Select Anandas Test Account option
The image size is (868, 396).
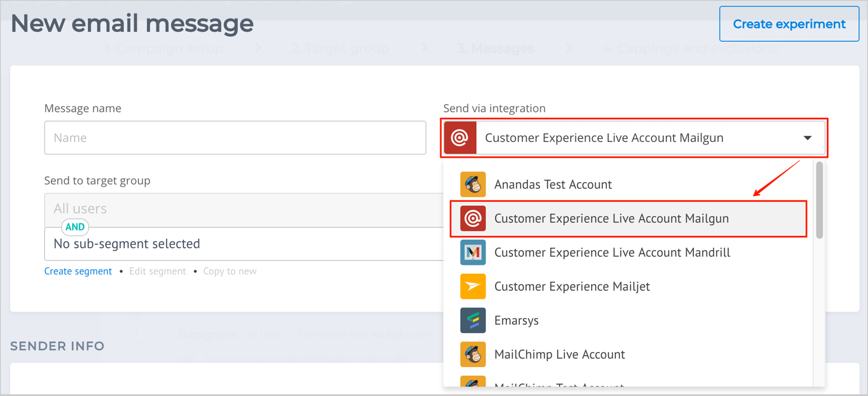click(628, 184)
